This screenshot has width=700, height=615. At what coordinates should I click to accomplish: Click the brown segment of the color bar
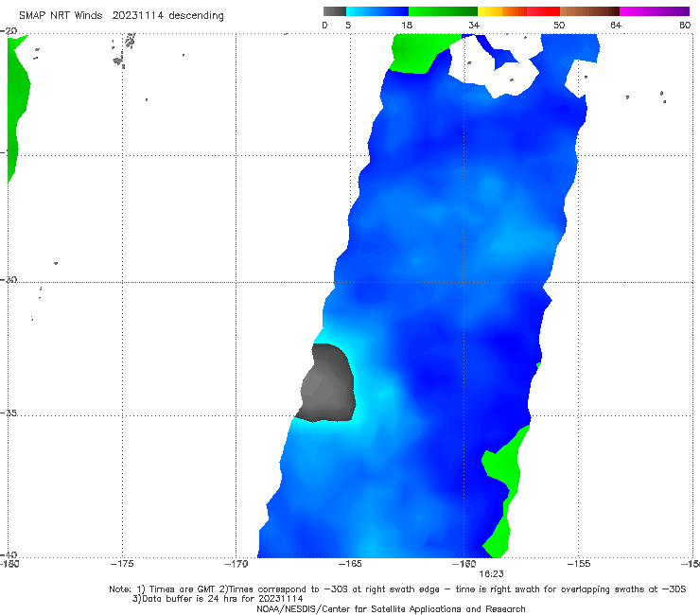(589, 11)
